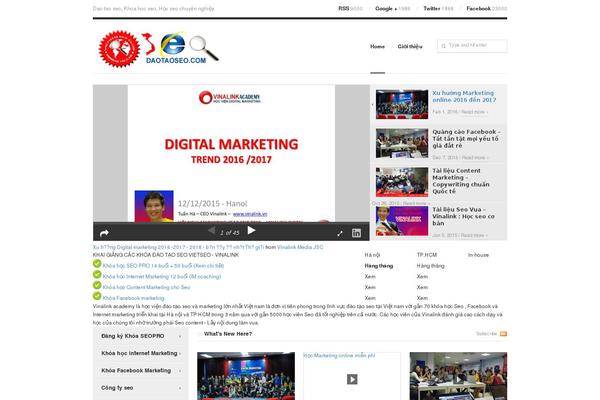Image resolution: width=600 pixels, height=400 pixels.
Task: Click green check icon beside Khóa học SEO PRO
Action: coord(97,264)
